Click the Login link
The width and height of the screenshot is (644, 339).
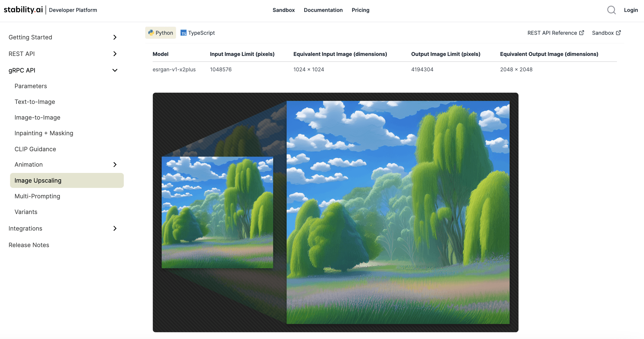pyautogui.click(x=631, y=10)
